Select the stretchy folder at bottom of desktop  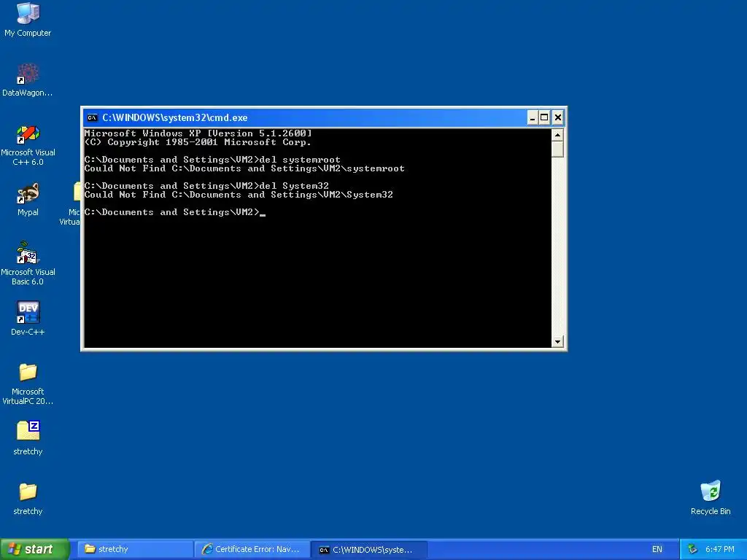(x=28, y=498)
